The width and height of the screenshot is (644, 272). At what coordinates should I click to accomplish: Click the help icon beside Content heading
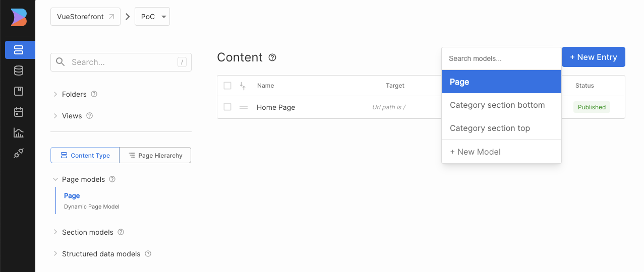(272, 57)
